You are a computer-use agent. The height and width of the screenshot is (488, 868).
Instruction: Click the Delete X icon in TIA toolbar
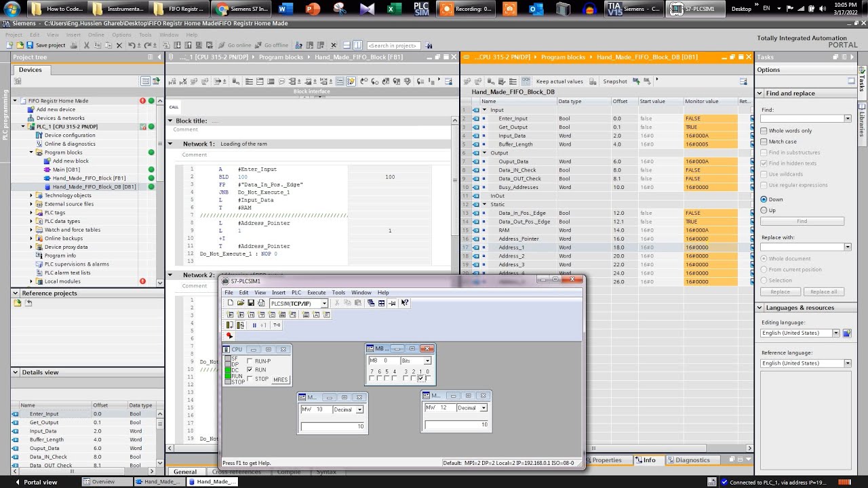pyautogui.click(x=119, y=45)
